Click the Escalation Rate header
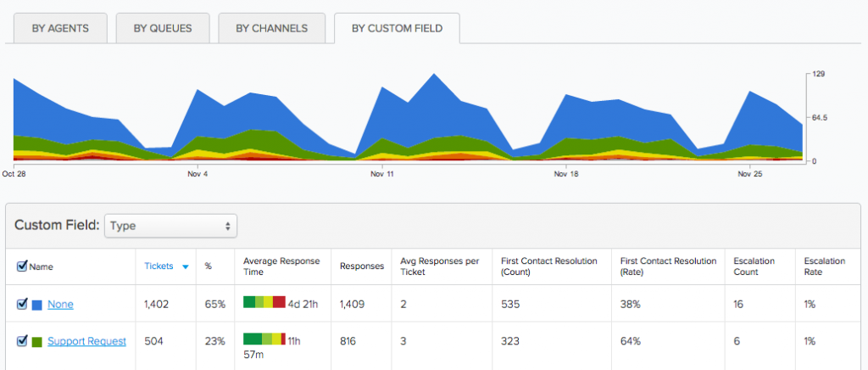Screen dimensions: 868x370 824,266
